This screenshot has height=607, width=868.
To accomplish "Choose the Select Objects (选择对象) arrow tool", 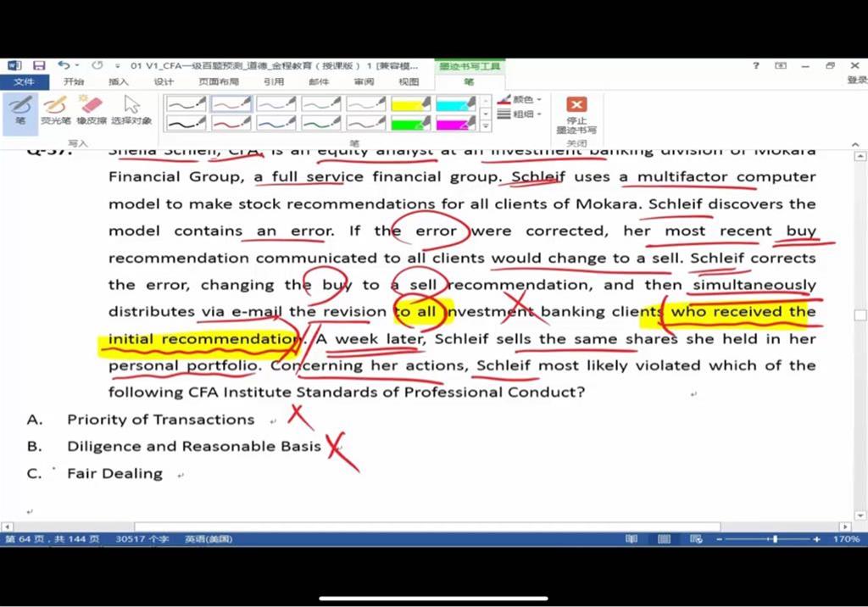I will [x=131, y=110].
